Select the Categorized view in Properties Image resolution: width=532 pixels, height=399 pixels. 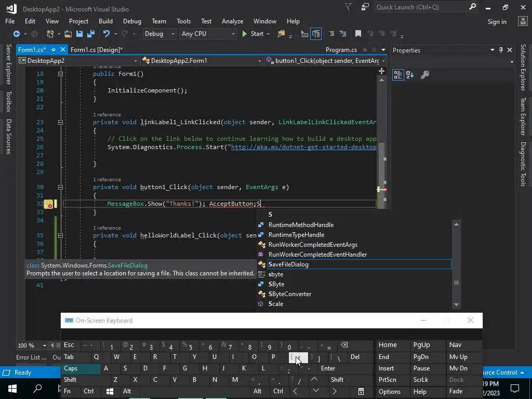[x=398, y=75]
